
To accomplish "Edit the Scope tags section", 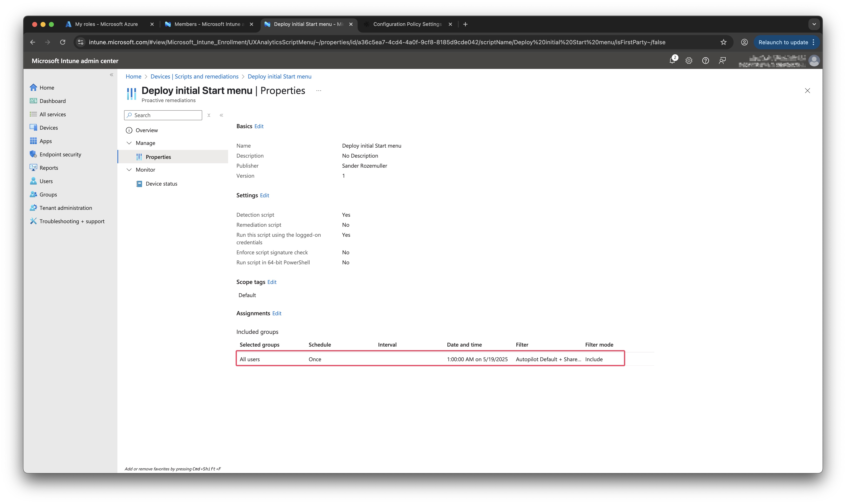I will [272, 282].
